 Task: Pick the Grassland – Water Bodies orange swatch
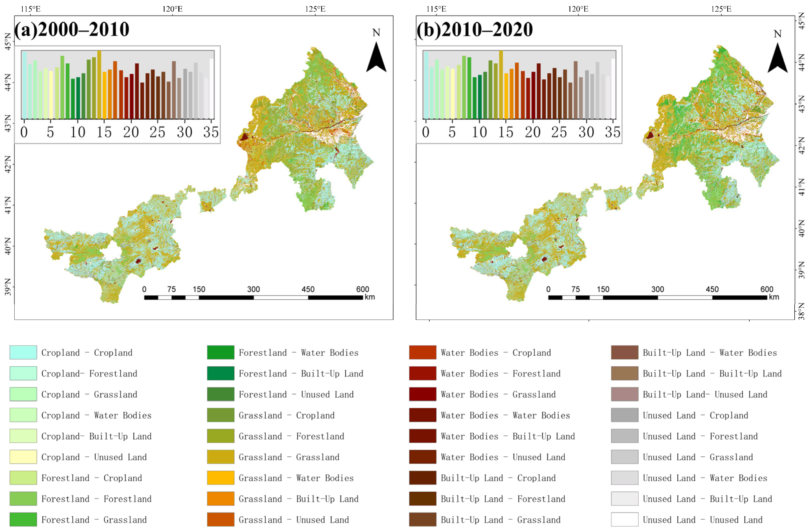coord(220,477)
